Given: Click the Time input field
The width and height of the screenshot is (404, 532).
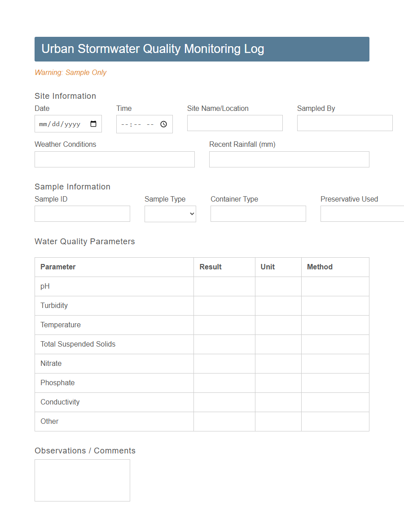Looking at the screenshot, I should pyautogui.click(x=137, y=123).
